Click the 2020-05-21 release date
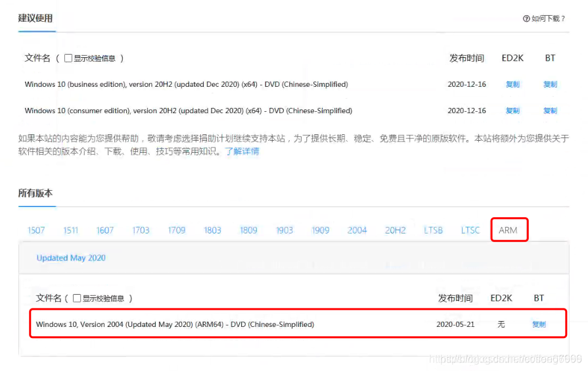Viewport: 588px width, 371px height. 455,324
